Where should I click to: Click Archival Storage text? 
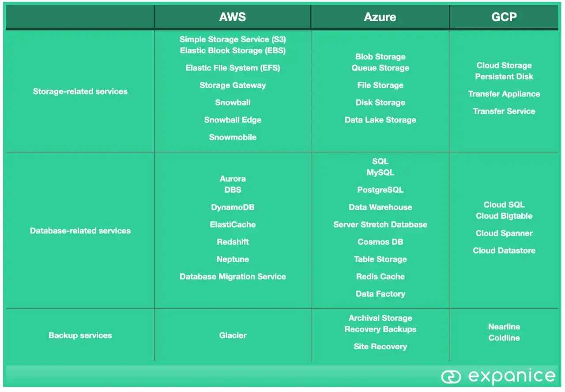point(380,318)
